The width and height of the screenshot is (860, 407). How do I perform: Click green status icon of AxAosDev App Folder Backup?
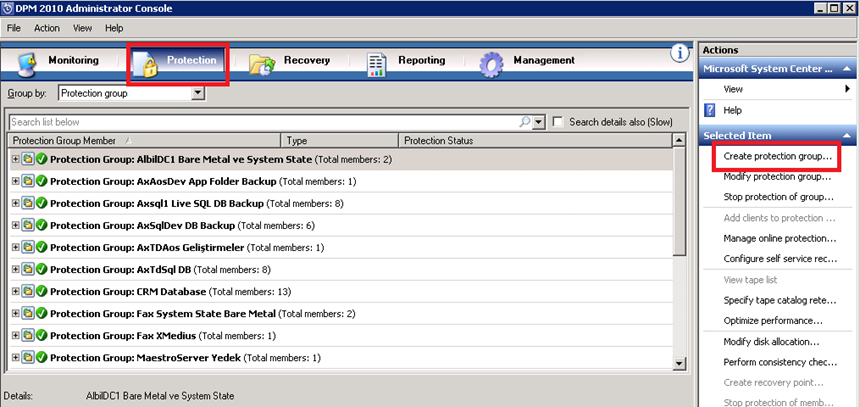coord(41,182)
